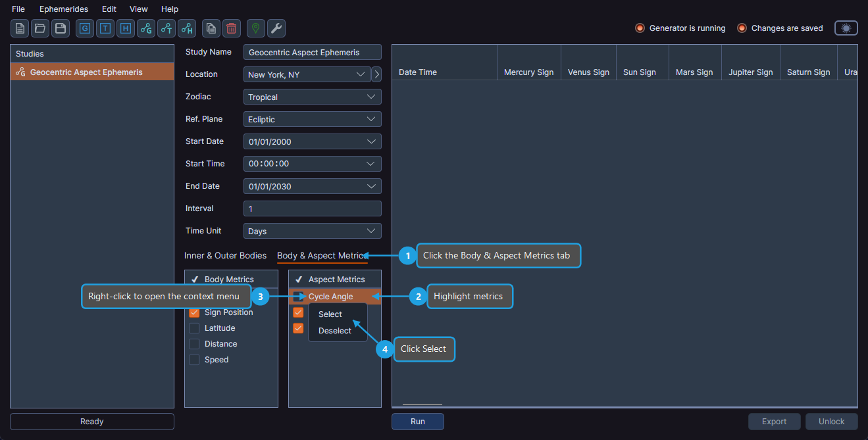Viewport: 868px width, 440px height.
Task: Switch to the Inner & Outer Bodies tab
Action: (x=224, y=255)
